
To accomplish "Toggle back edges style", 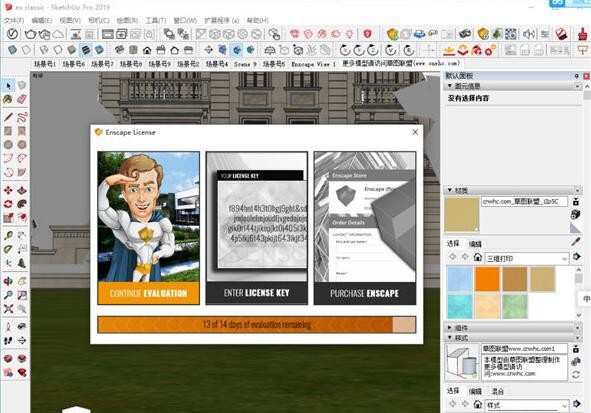I will point(26,50).
